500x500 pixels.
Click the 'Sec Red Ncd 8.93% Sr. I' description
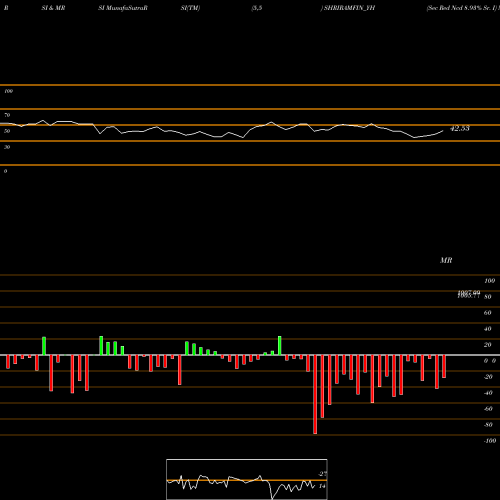(x=462, y=8)
